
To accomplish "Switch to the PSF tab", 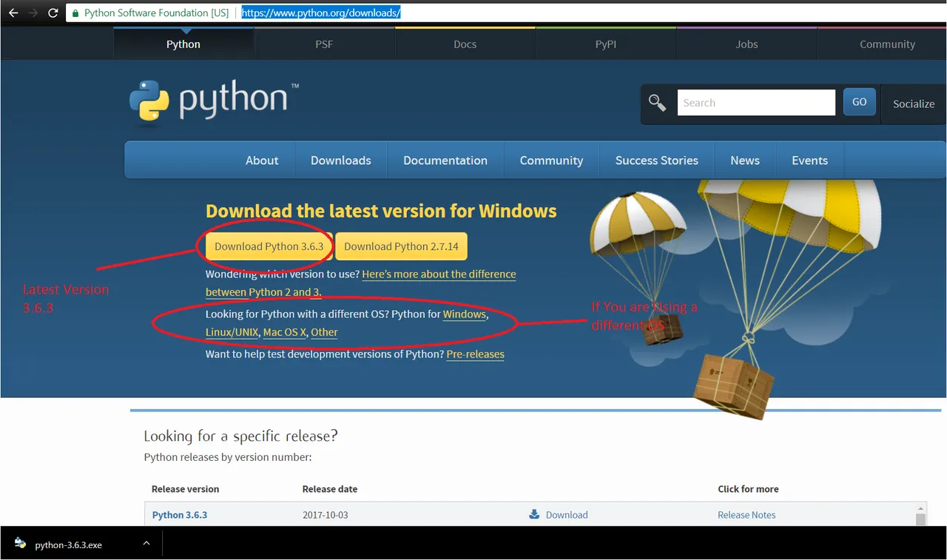I will click(324, 44).
